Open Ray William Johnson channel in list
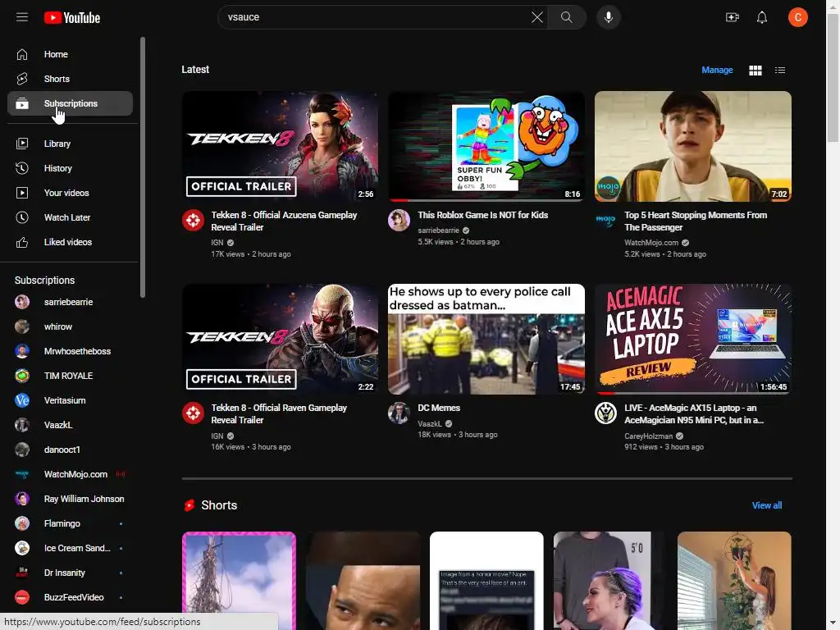The width and height of the screenshot is (840, 630). [71, 499]
